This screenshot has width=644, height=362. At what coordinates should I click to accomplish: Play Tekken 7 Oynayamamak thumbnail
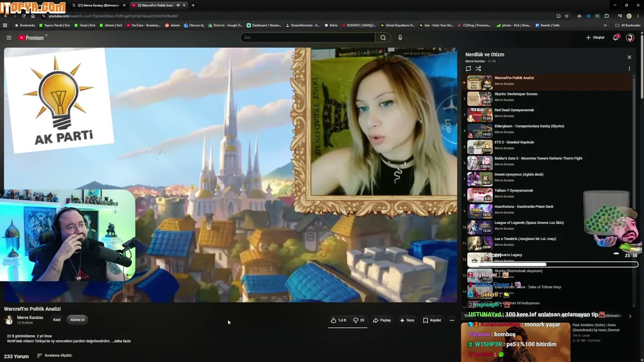click(x=479, y=194)
